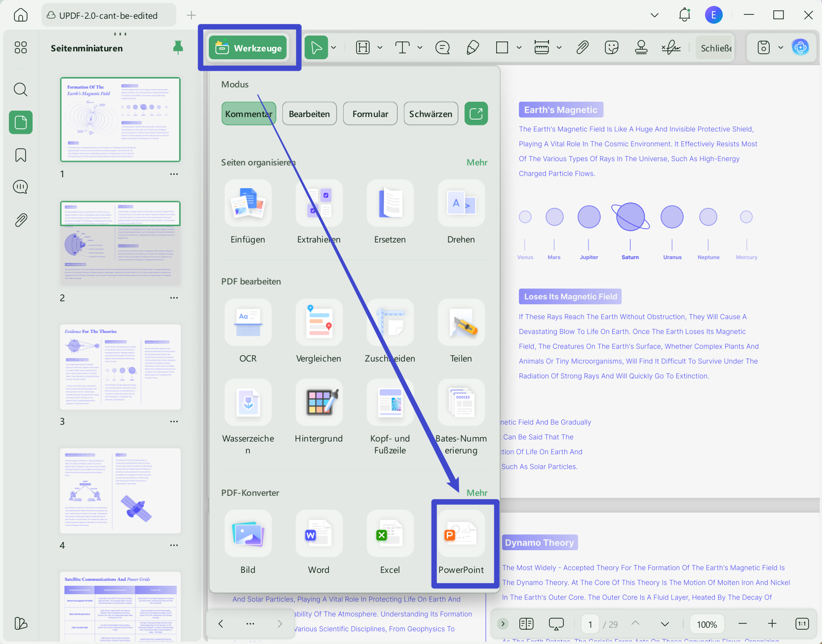Open options menu for page 1 thumbnail
Viewport: 822px width, 644px height.
(174, 174)
